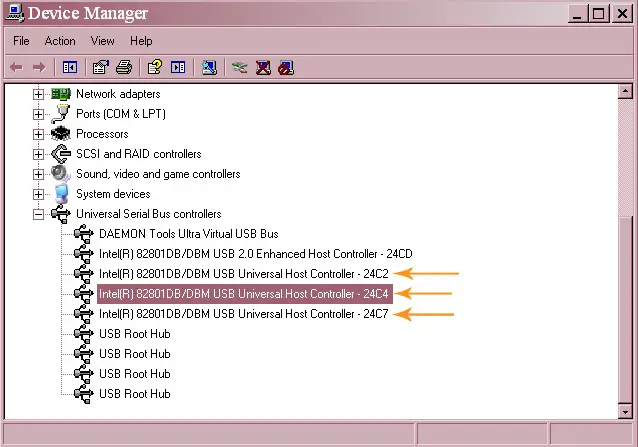Open Properties from the toolbar icon
The image size is (638, 447).
pos(101,67)
